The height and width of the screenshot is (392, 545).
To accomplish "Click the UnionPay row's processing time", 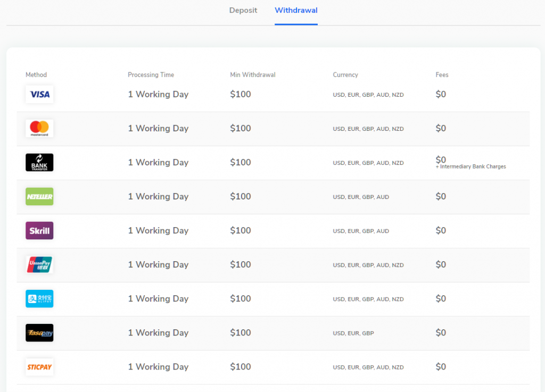I will pos(158,264).
